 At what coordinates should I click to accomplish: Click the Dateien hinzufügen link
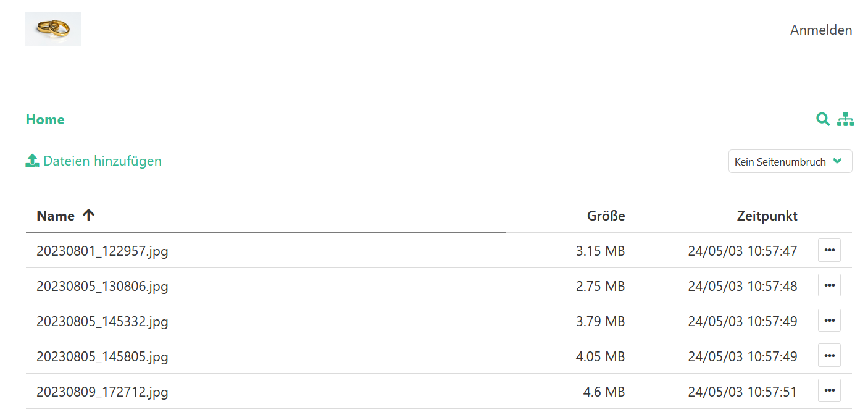click(102, 161)
